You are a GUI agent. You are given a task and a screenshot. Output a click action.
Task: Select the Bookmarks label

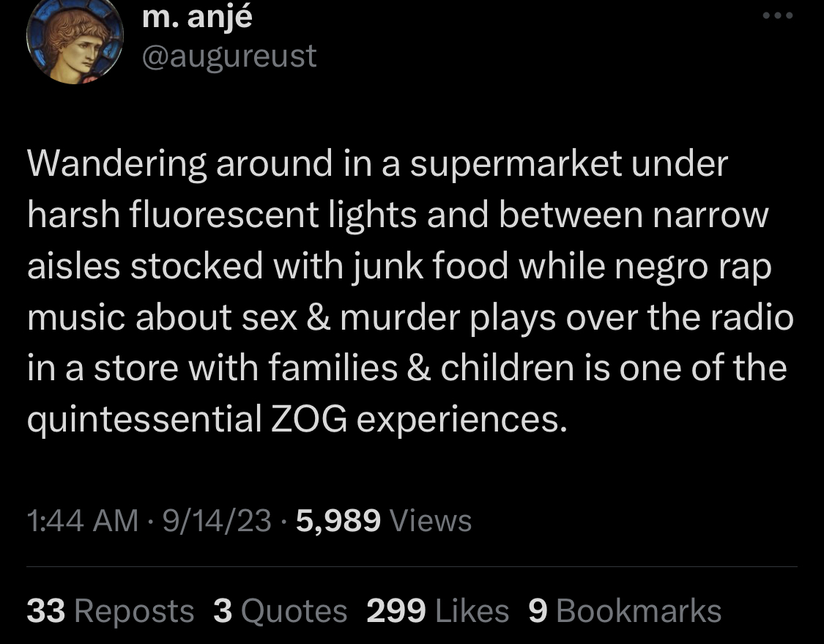click(639, 611)
